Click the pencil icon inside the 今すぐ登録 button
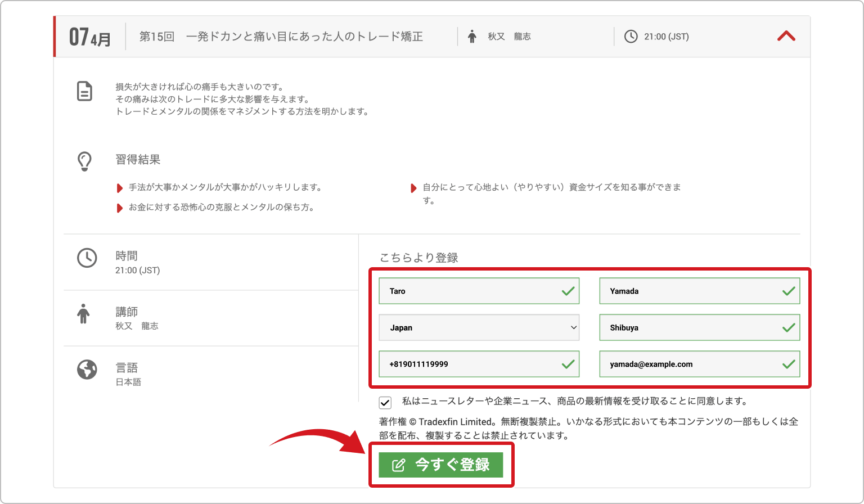The width and height of the screenshot is (864, 504). click(x=399, y=465)
